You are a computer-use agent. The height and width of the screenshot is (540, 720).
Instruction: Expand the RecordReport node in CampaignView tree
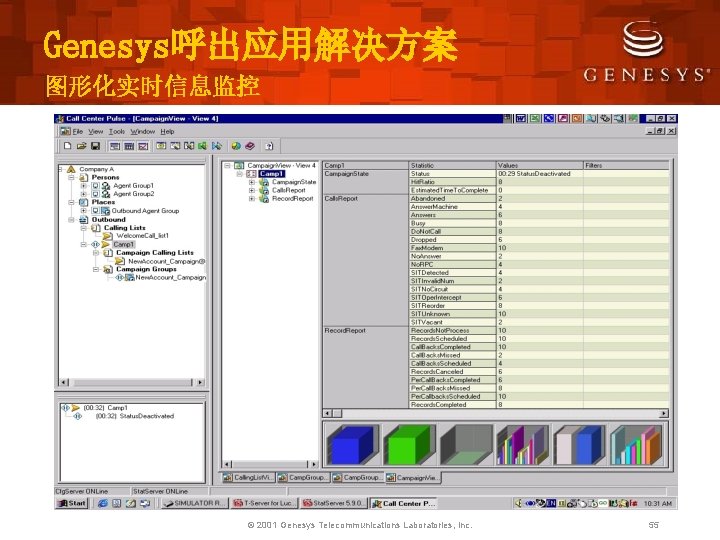[252, 199]
